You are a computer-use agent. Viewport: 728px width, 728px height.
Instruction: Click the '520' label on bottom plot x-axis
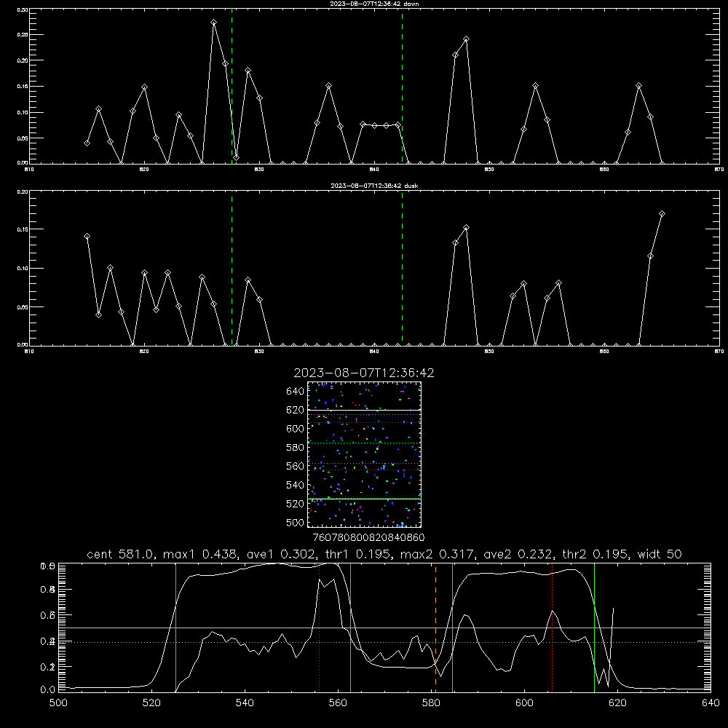point(151,703)
